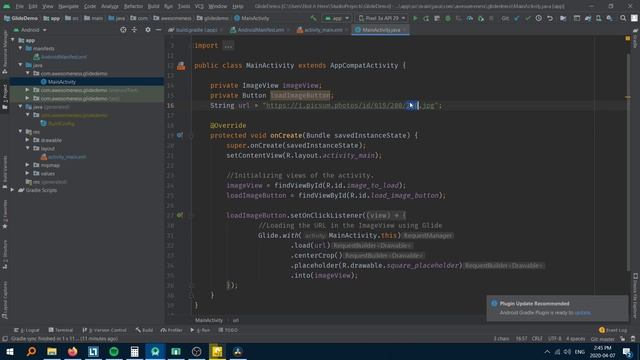The image size is (640, 360).
Task: Click the UTF-8 encoding indicator
Action: (555, 339)
